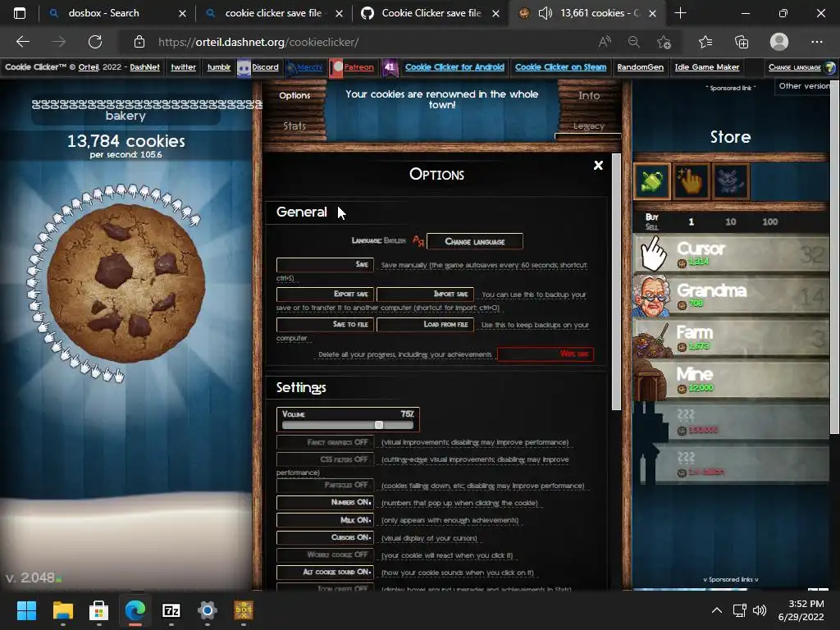This screenshot has height=630, width=840.
Task: Purchase a Grandma building
Action: point(731,295)
